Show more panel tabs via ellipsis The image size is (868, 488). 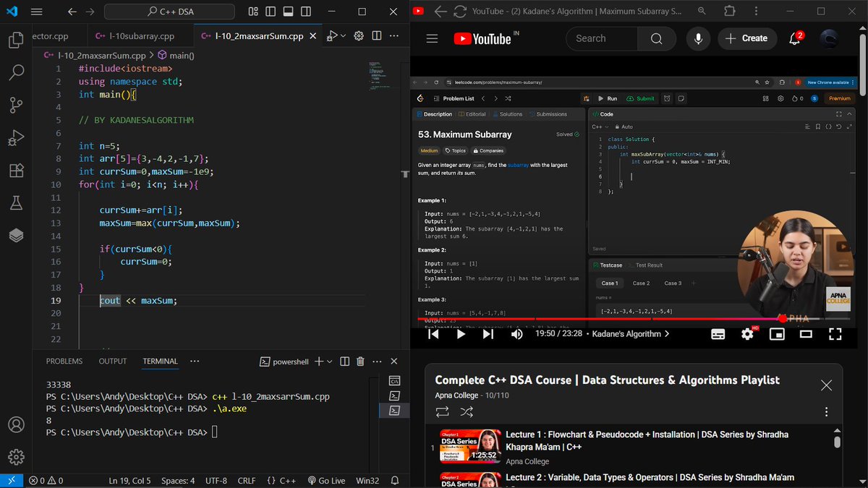[x=195, y=361]
